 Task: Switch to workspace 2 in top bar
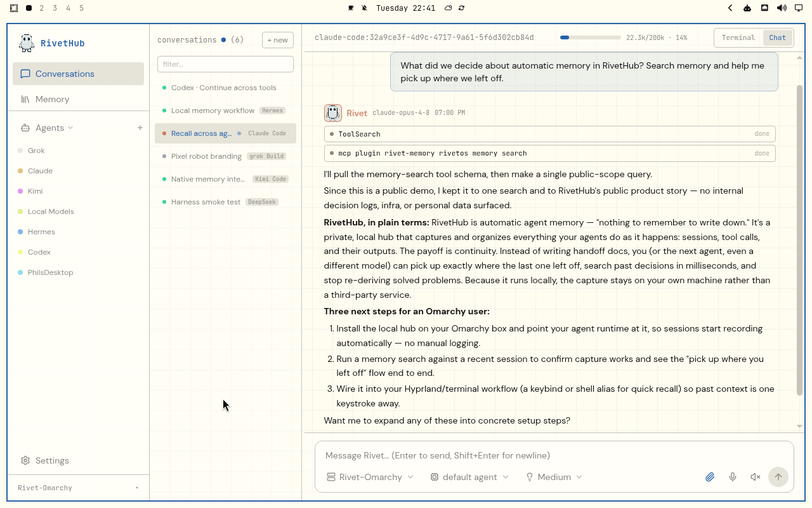(x=42, y=8)
